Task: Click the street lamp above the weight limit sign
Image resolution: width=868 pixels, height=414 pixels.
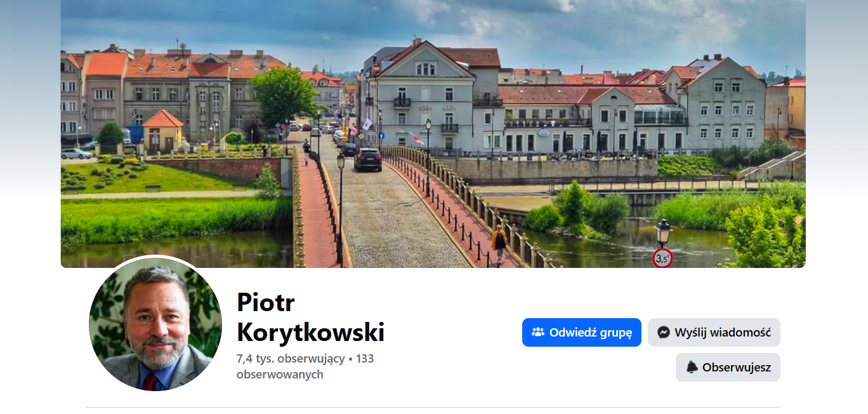Action: point(663,232)
